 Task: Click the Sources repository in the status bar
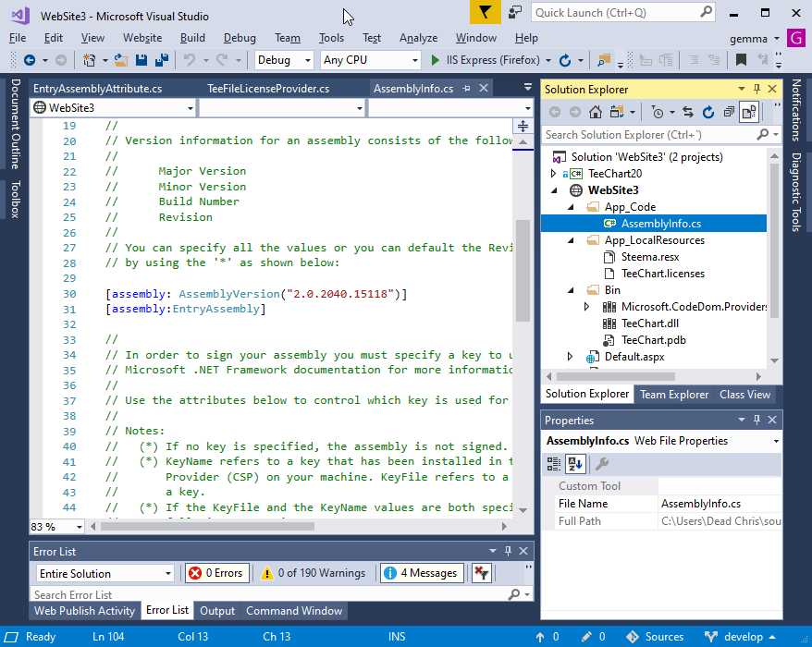[x=655, y=637]
